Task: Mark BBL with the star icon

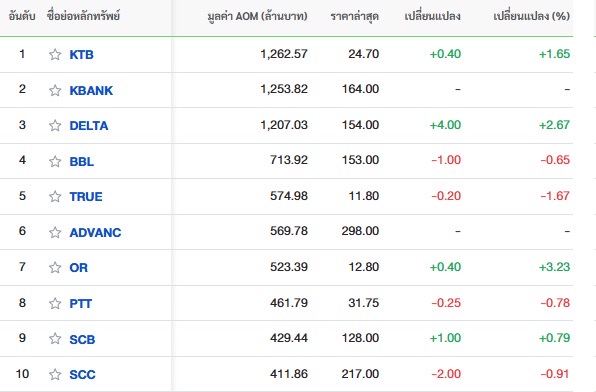Action: point(55,162)
